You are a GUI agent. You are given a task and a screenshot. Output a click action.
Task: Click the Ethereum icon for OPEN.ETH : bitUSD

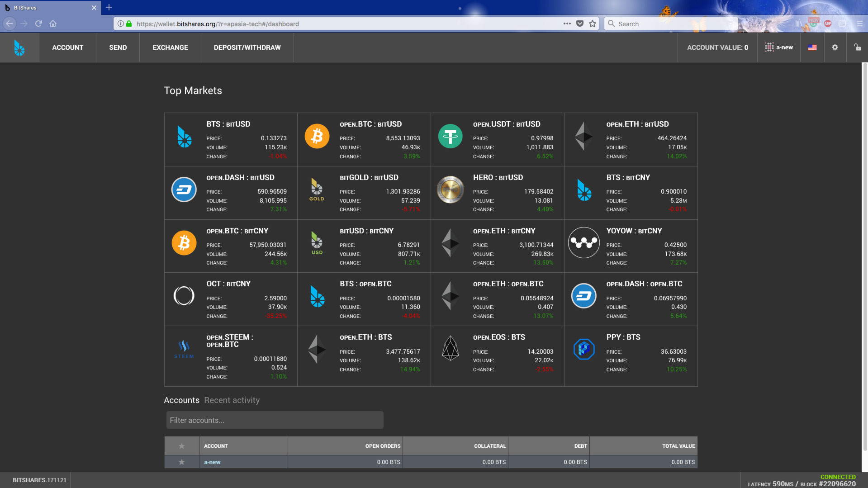click(583, 136)
